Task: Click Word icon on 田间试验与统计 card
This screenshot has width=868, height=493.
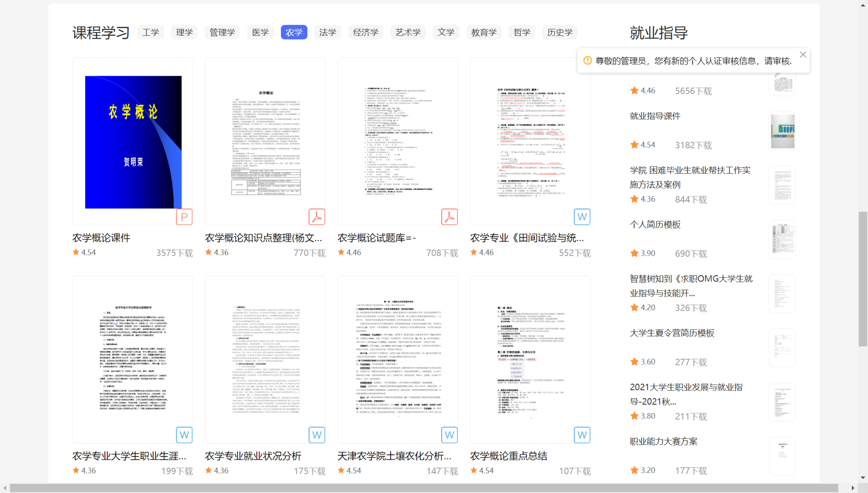Action: point(582,217)
